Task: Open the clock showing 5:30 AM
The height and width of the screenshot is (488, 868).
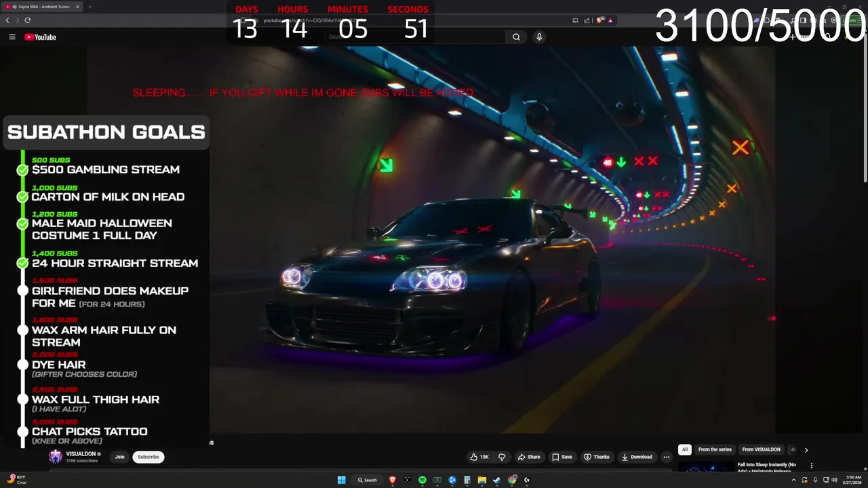Action: click(x=854, y=480)
